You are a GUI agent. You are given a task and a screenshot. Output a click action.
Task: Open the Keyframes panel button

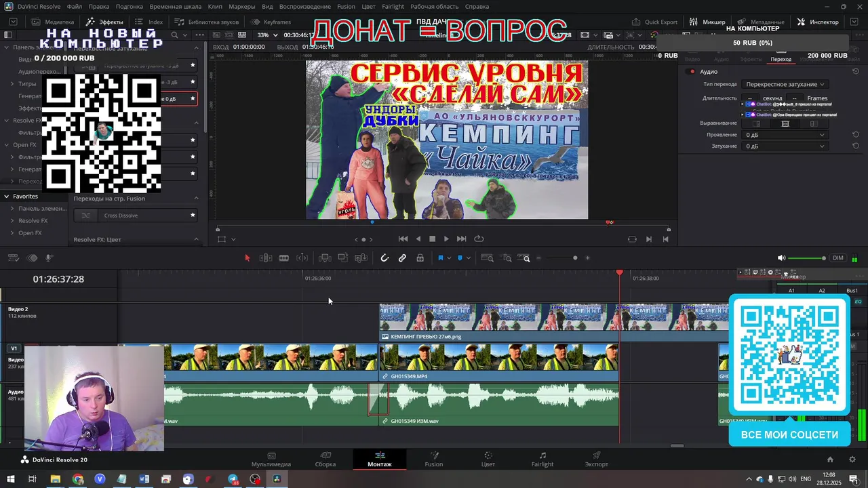(x=271, y=22)
